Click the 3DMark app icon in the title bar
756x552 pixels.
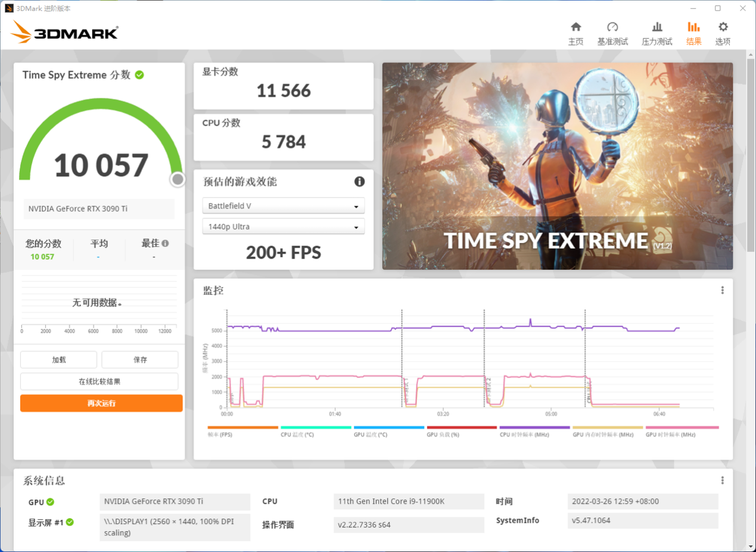(8, 8)
